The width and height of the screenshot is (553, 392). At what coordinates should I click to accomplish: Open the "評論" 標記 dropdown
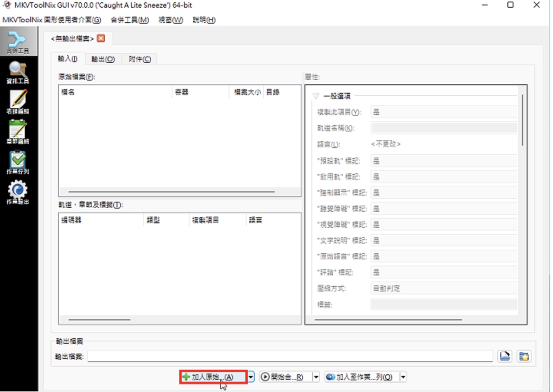444,272
